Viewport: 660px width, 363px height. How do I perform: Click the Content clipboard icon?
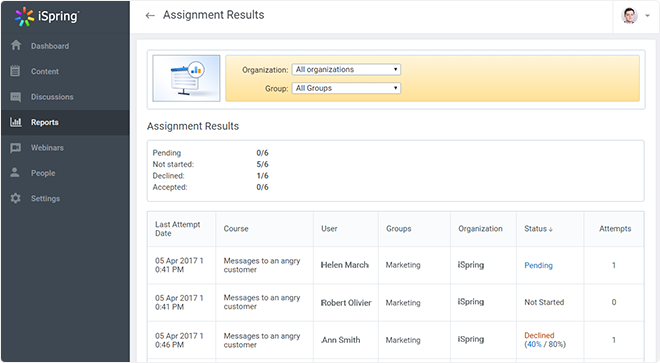(15, 71)
